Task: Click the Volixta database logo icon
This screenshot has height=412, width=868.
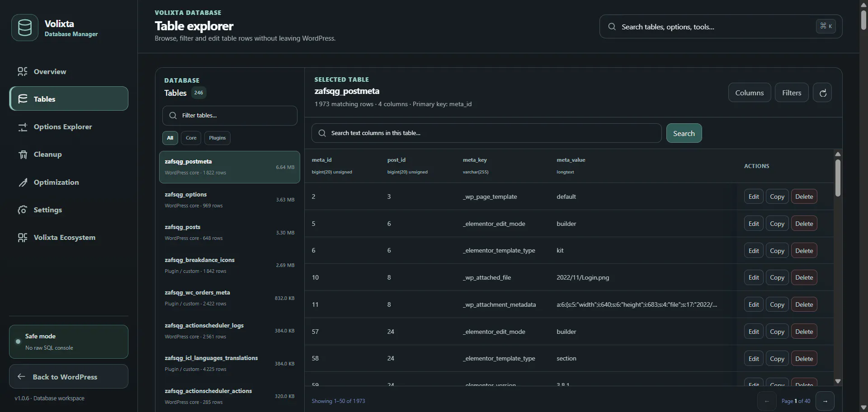Action: 25,28
